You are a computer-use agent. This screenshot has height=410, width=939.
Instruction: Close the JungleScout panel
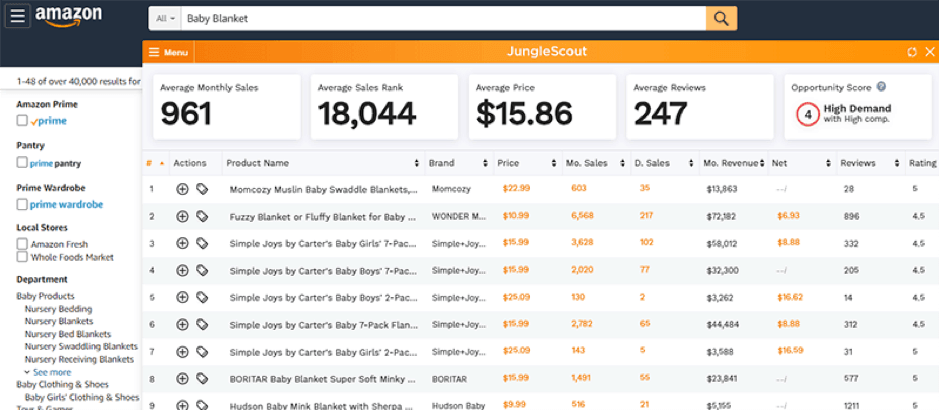point(930,52)
